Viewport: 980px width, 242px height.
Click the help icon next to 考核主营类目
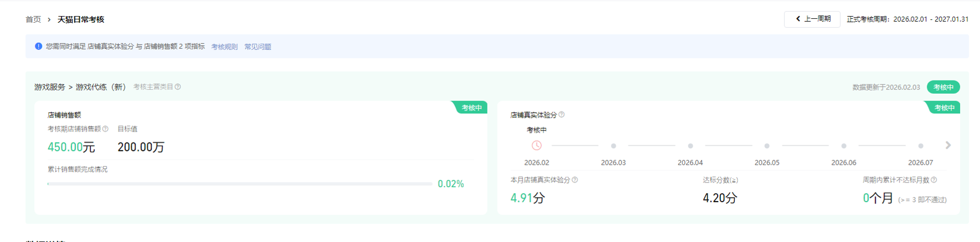177,87
